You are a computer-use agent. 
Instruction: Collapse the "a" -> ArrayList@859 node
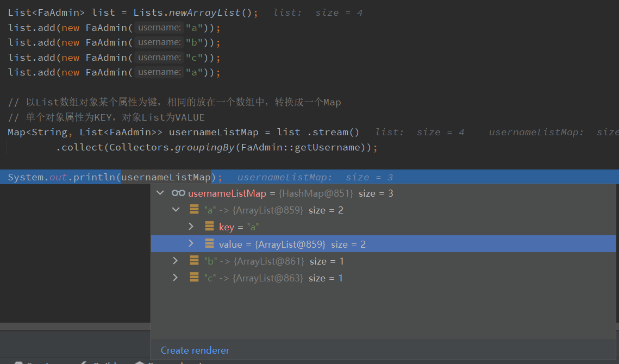pos(176,209)
